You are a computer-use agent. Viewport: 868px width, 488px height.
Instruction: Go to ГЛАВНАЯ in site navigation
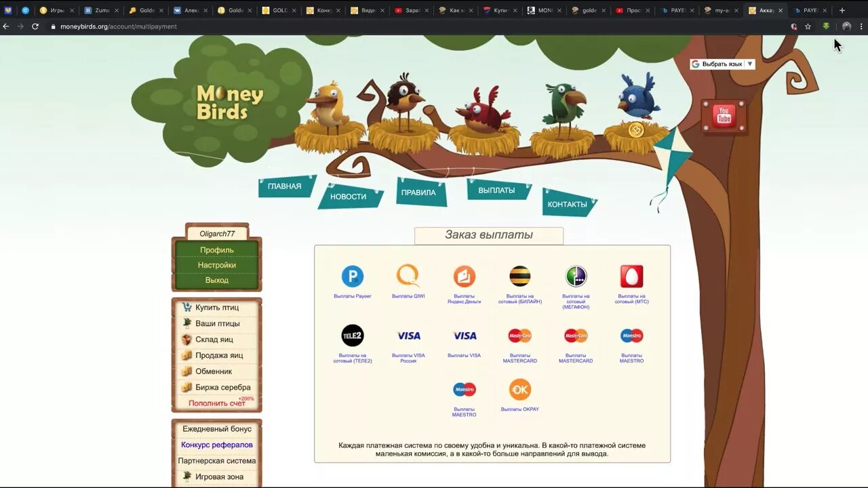[x=285, y=186]
